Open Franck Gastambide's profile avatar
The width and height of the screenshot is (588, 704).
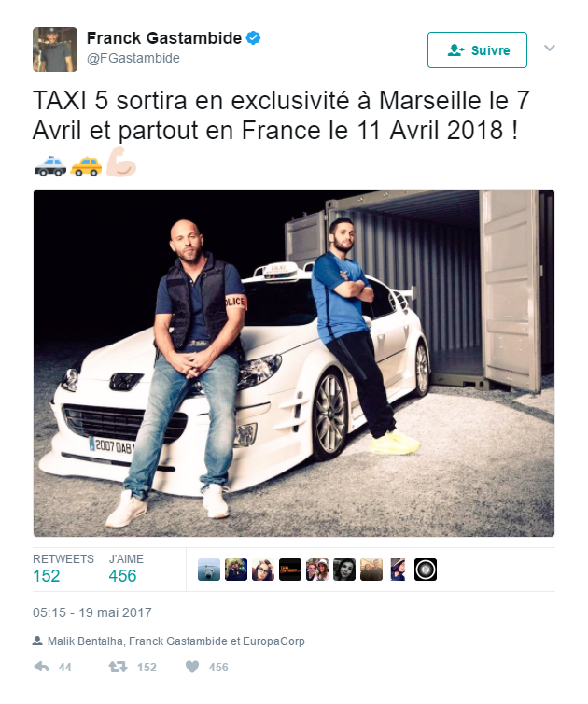coord(55,49)
